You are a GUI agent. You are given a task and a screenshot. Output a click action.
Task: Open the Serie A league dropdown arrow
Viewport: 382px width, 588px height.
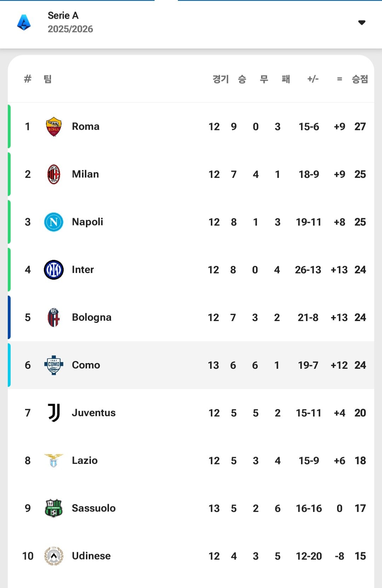[x=361, y=23]
